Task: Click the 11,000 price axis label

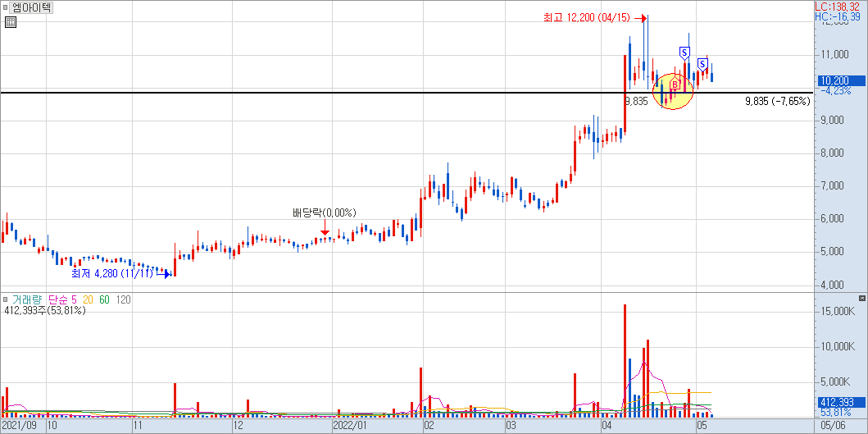Action: 834,54
